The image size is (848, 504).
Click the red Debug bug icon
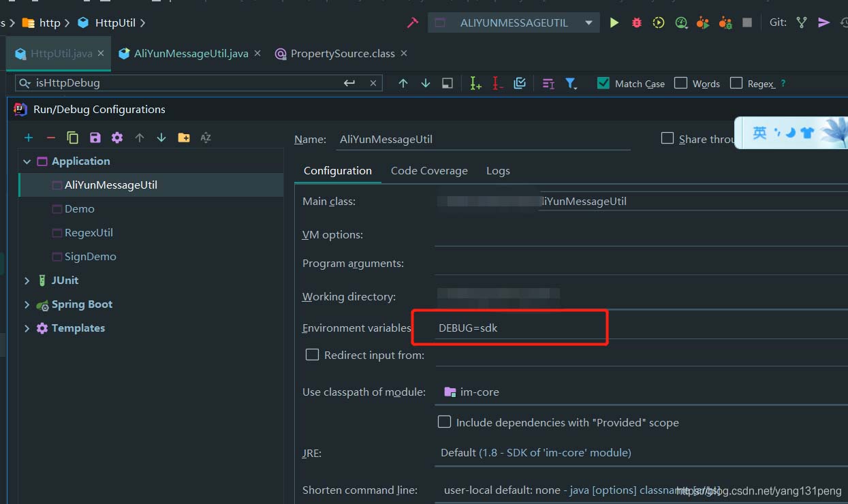[637, 22]
